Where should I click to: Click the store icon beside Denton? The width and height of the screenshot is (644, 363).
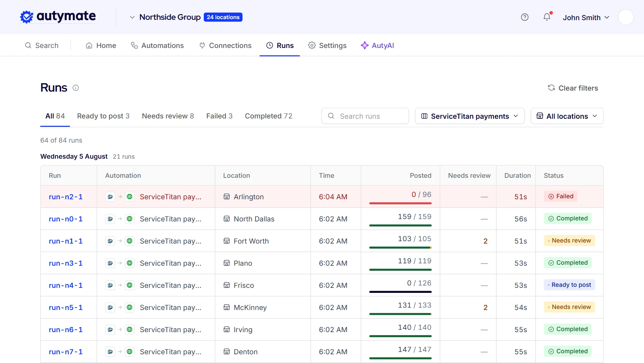(227, 352)
